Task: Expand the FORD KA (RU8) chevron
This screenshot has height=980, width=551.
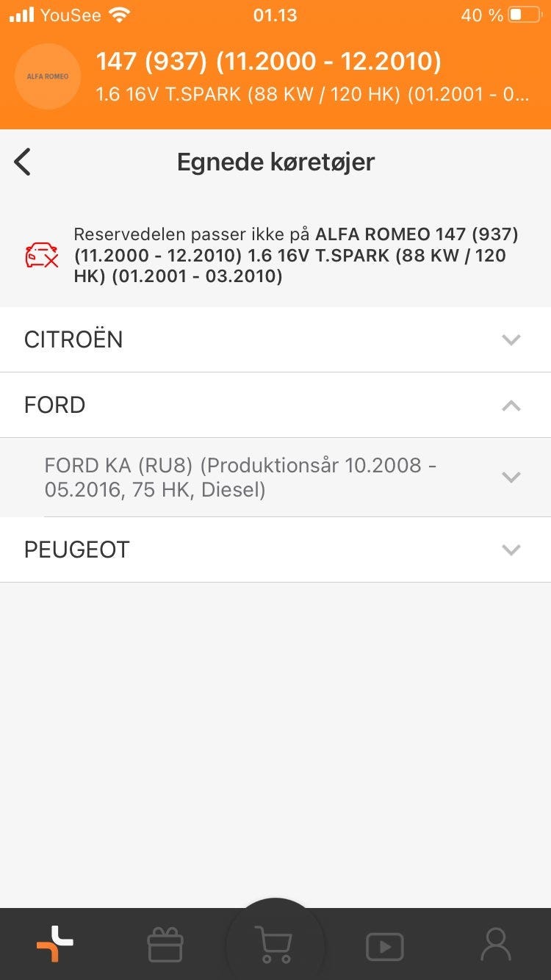Action: pos(511,478)
